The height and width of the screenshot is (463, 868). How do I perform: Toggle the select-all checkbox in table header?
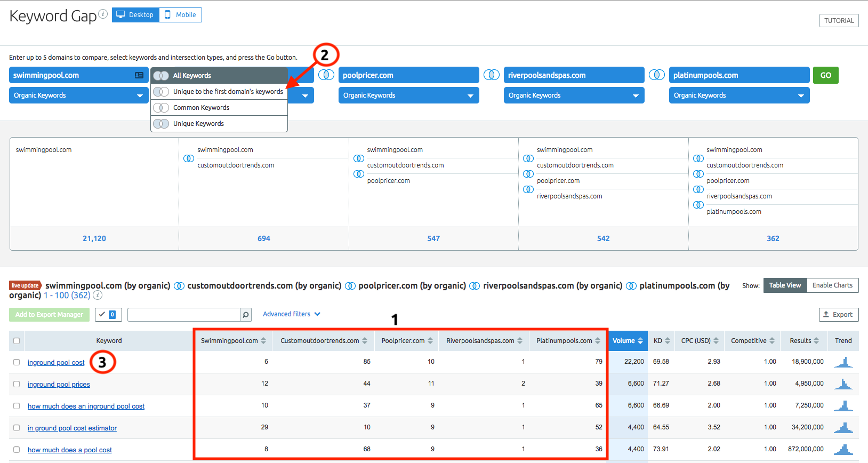(17, 341)
